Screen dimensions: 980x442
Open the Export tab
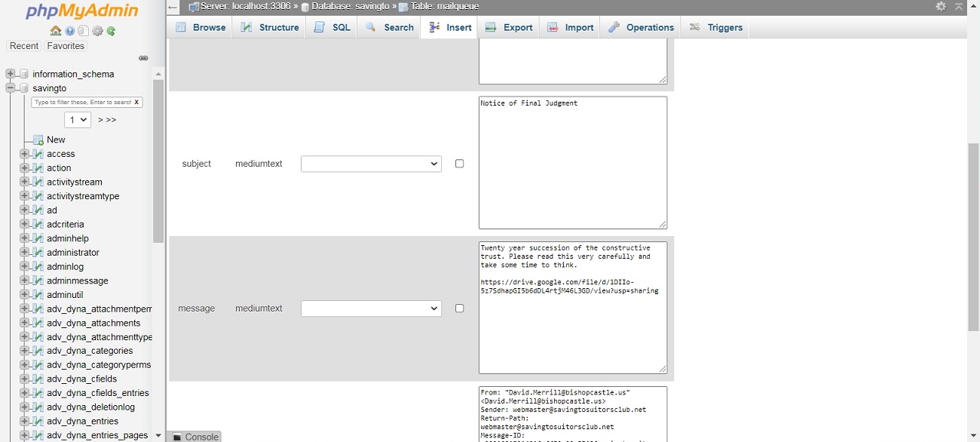tap(509, 27)
